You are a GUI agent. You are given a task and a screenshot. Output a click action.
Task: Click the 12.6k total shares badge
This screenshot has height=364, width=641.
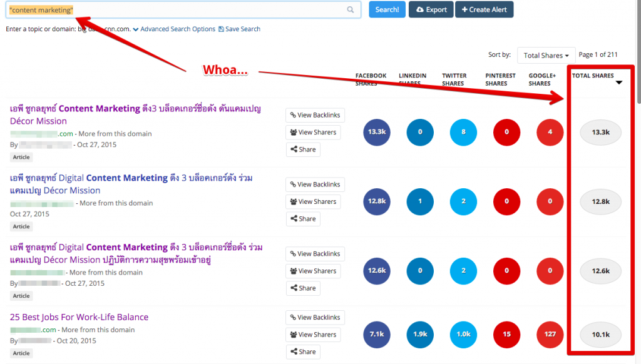point(600,271)
